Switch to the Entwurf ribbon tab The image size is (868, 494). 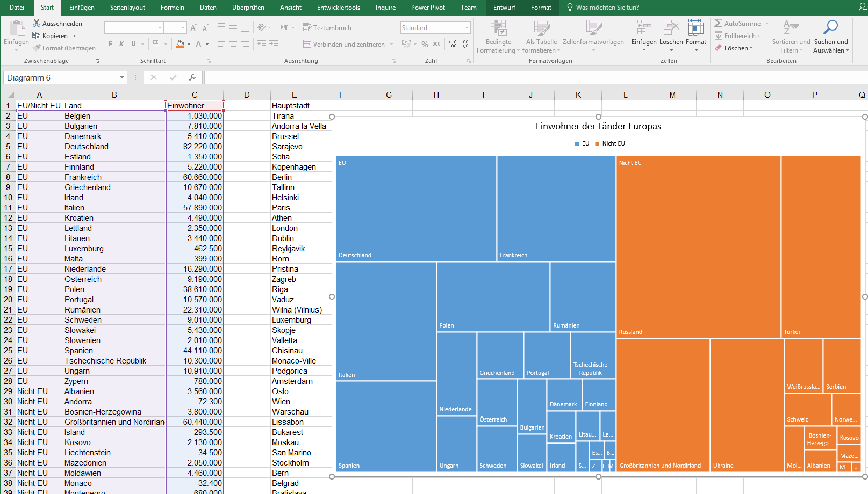pyautogui.click(x=505, y=8)
